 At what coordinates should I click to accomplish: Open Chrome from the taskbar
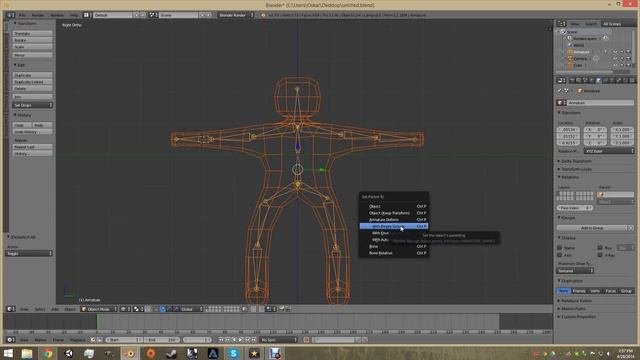pos(47,353)
